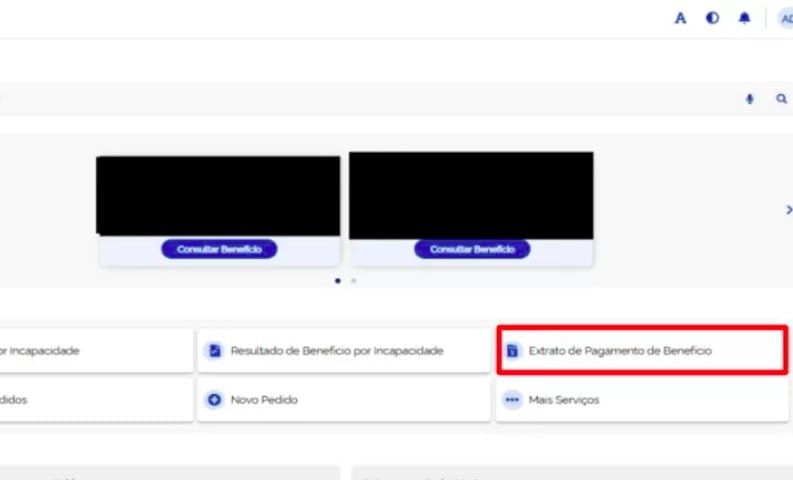
Task: Open the user avatar menu in the header
Action: (785, 18)
